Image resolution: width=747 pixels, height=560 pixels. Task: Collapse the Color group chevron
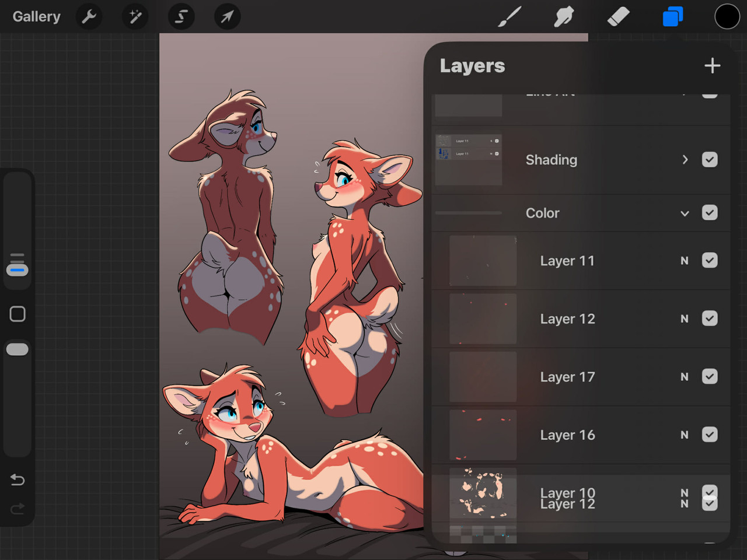point(685,213)
